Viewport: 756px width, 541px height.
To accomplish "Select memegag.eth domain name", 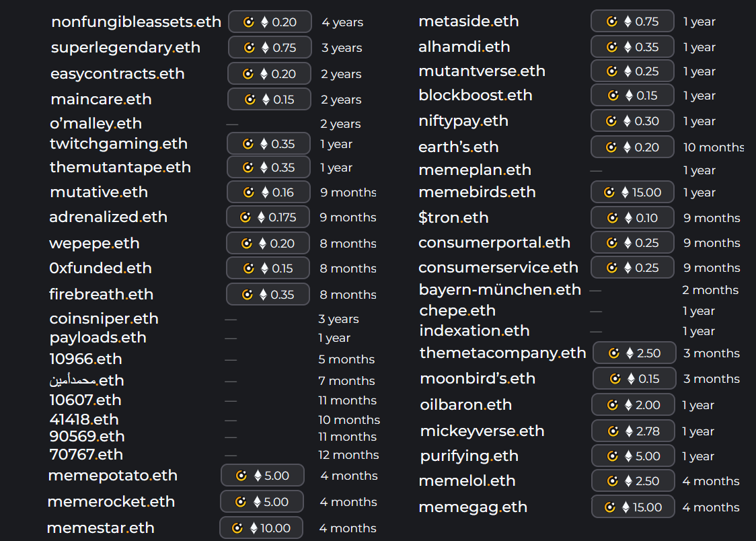I will (x=473, y=507).
